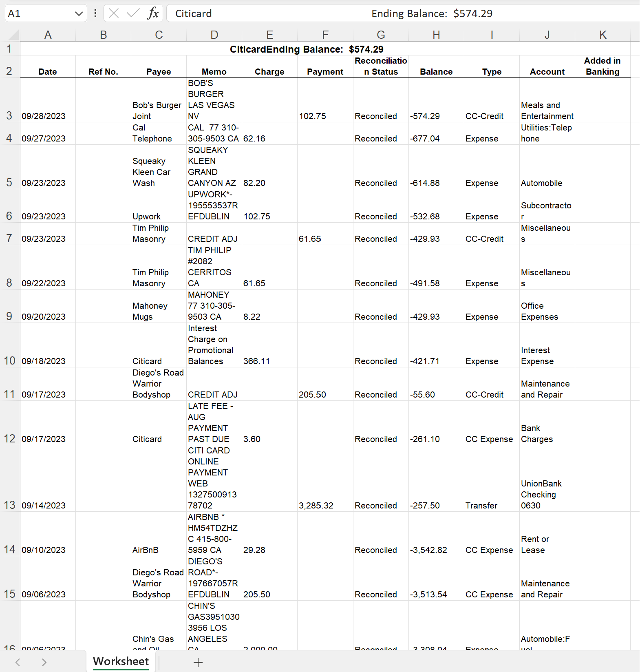Select column E header
This screenshot has height=672, width=640.
[270, 35]
